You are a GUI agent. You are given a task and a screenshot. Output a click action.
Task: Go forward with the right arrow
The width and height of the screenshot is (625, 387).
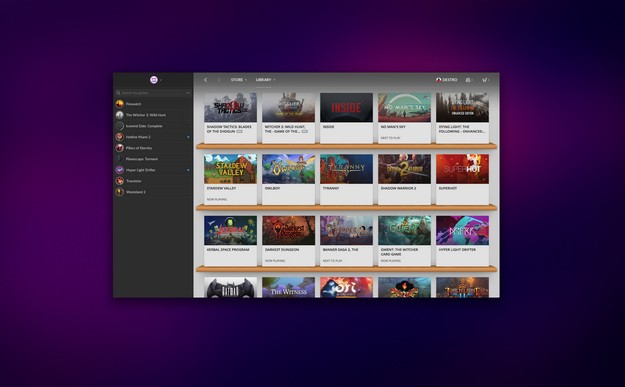pyautogui.click(x=218, y=80)
